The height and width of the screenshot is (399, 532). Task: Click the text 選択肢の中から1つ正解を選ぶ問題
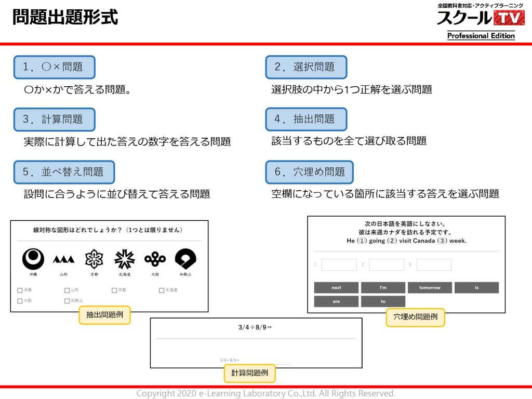(352, 89)
